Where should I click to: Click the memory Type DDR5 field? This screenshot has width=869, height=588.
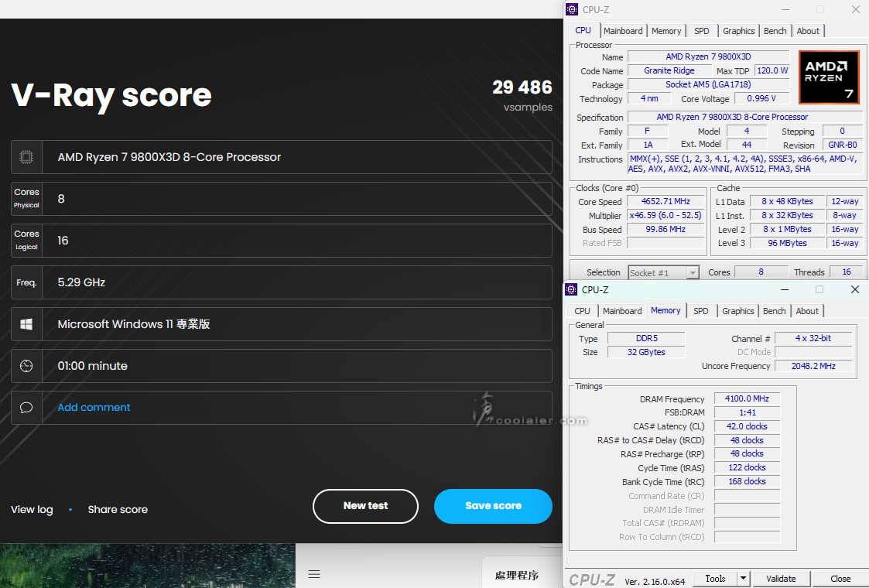tap(646, 338)
